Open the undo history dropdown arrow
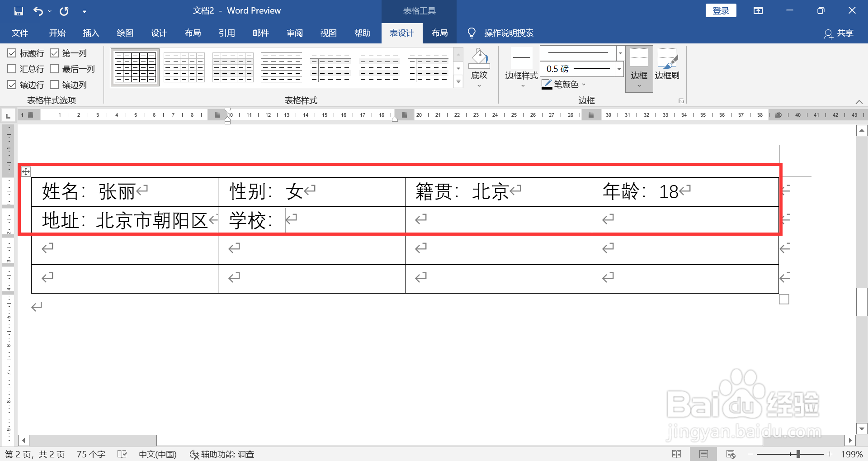This screenshot has width=868, height=461. pyautogui.click(x=50, y=11)
